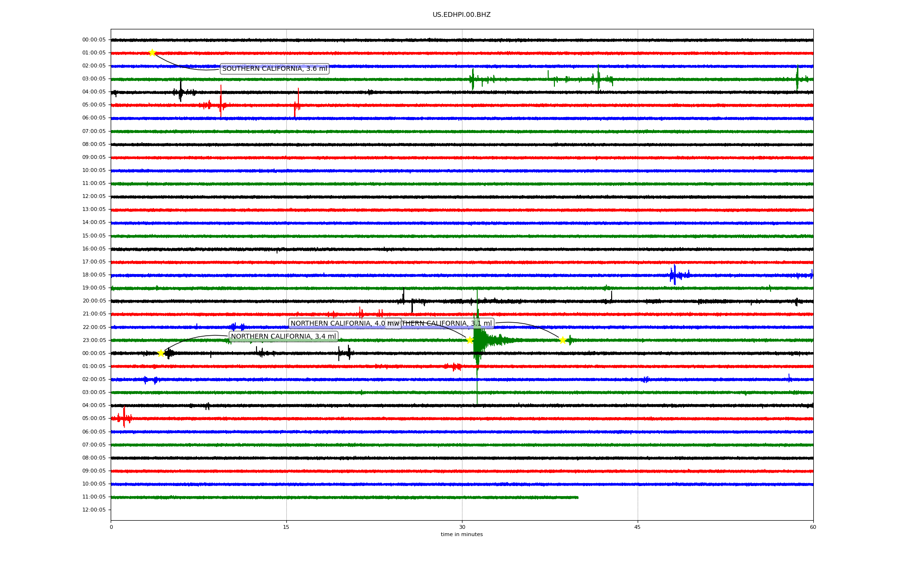Viewport: 924px width, 578px height.
Task: Click the NORTHERN CALIFORNIA, 3.4 ml label
Action: [x=283, y=337]
